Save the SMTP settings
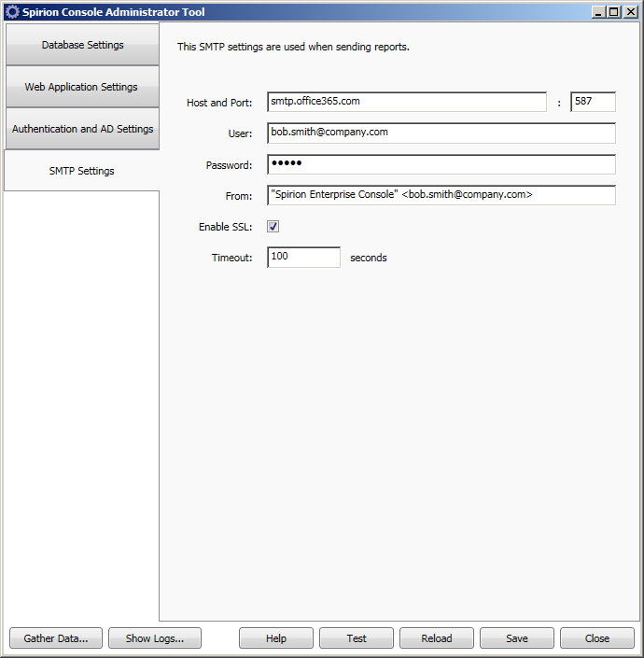This screenshot has width=644, height=658. (517, 638)
